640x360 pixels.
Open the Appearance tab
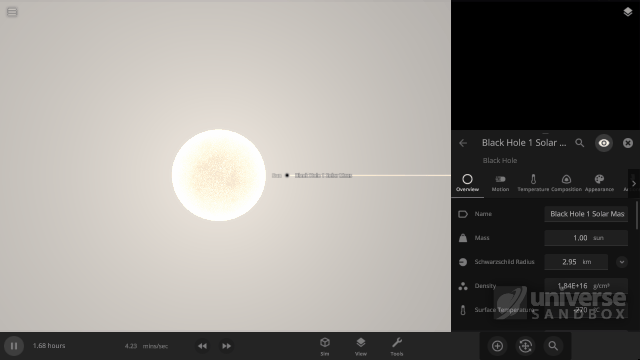599,183
